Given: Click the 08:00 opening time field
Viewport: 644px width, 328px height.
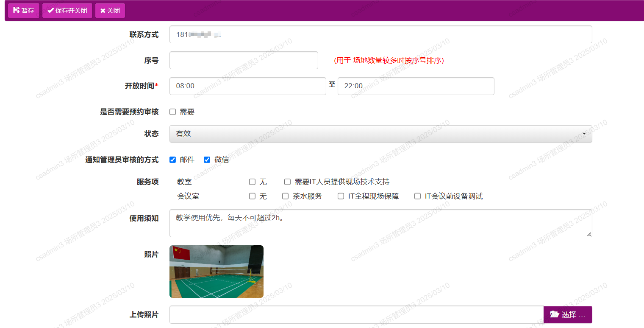Looking at the screenshot, I should click(x=247, y=86).
